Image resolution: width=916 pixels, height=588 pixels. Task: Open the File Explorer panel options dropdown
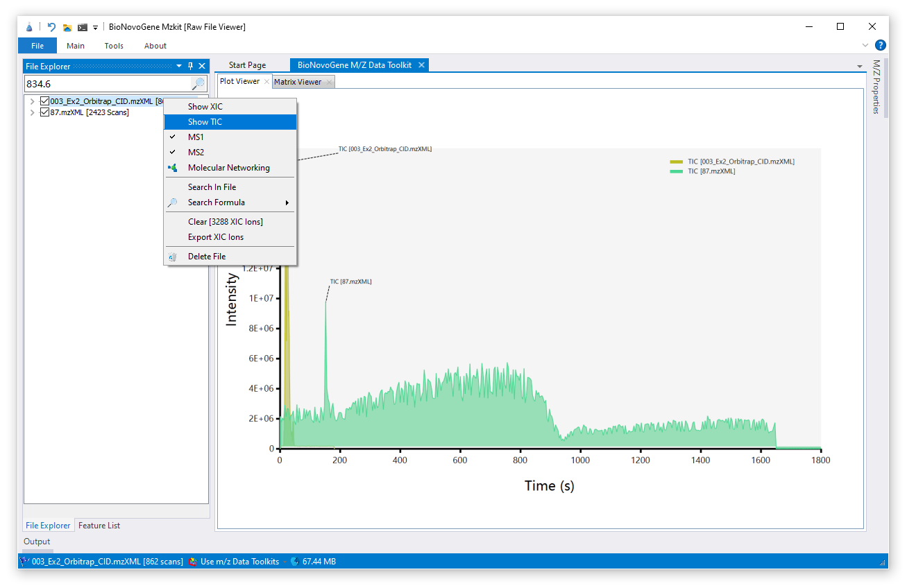(x=179, y=66)
